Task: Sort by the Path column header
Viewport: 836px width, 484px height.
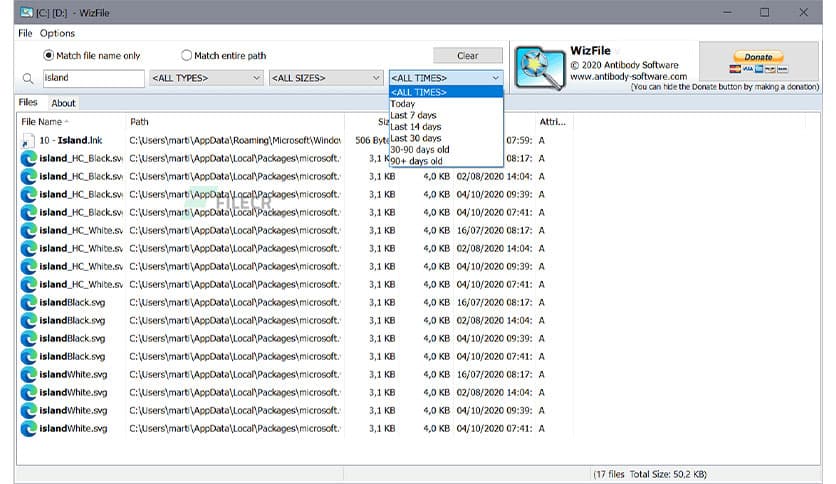Action: 235,122
